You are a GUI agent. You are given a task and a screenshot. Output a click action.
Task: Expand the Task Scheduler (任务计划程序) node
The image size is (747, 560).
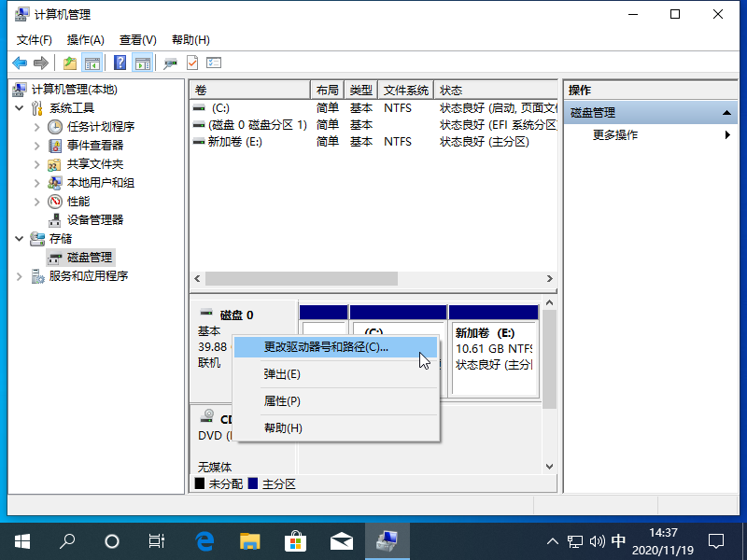pyautogui.click(x=36, y=127)
